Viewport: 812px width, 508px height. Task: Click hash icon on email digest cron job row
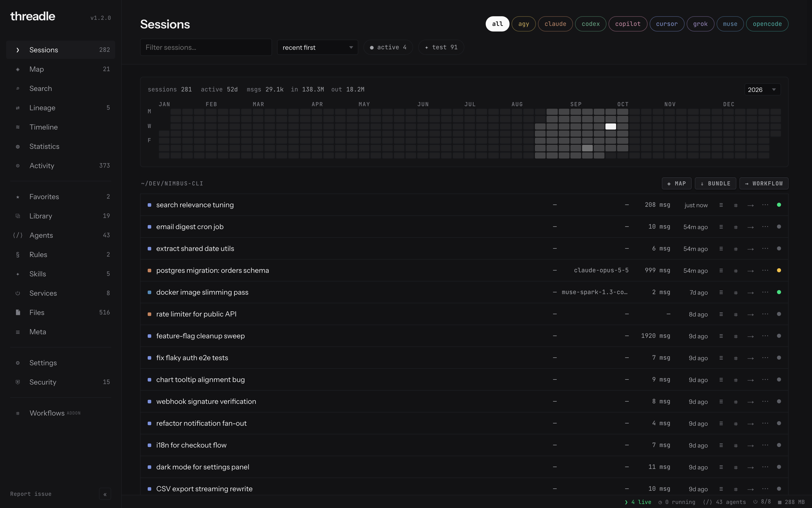[736, 227]
